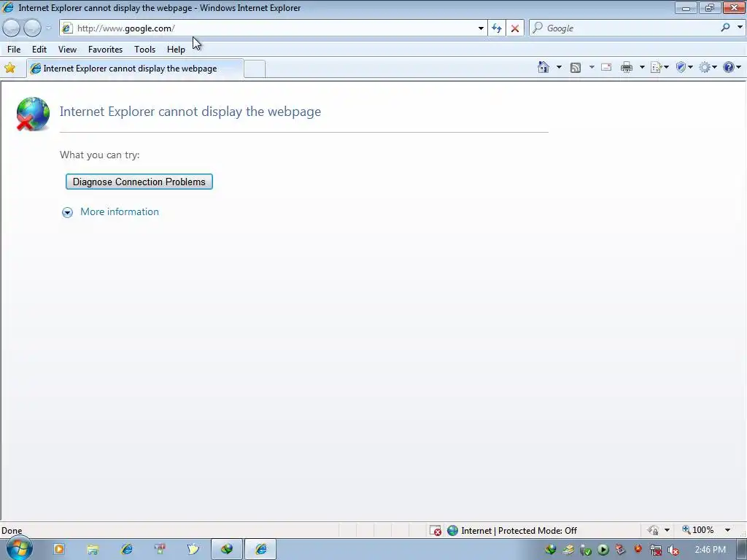Expand the More information arrow
This screenshot has width=747, height=560.
pos(67,212)
